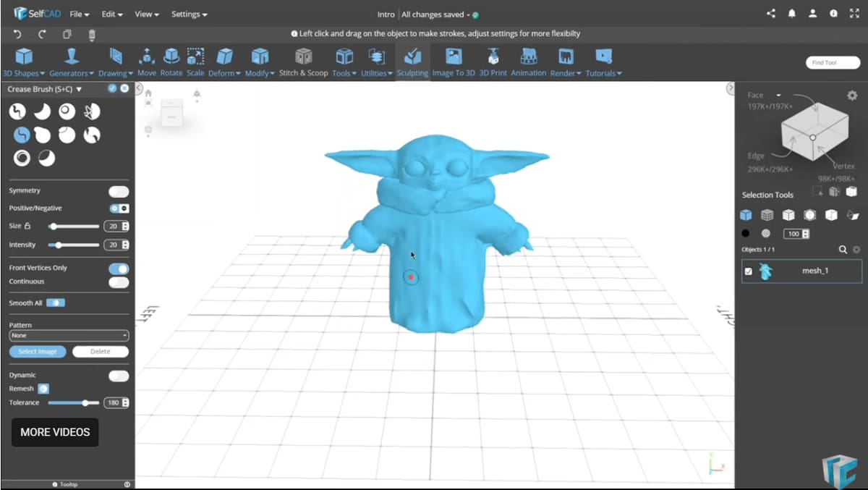Open the View menu

tap(148, 14)
